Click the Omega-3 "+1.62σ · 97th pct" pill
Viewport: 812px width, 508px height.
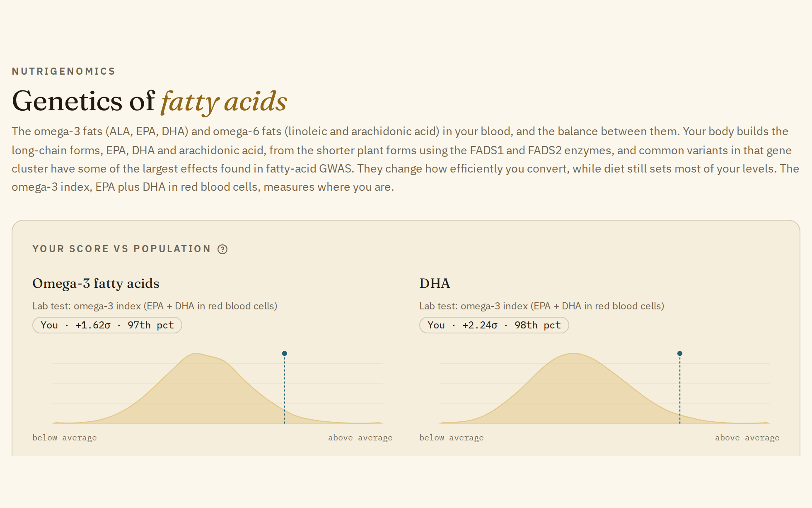(107, 325)
